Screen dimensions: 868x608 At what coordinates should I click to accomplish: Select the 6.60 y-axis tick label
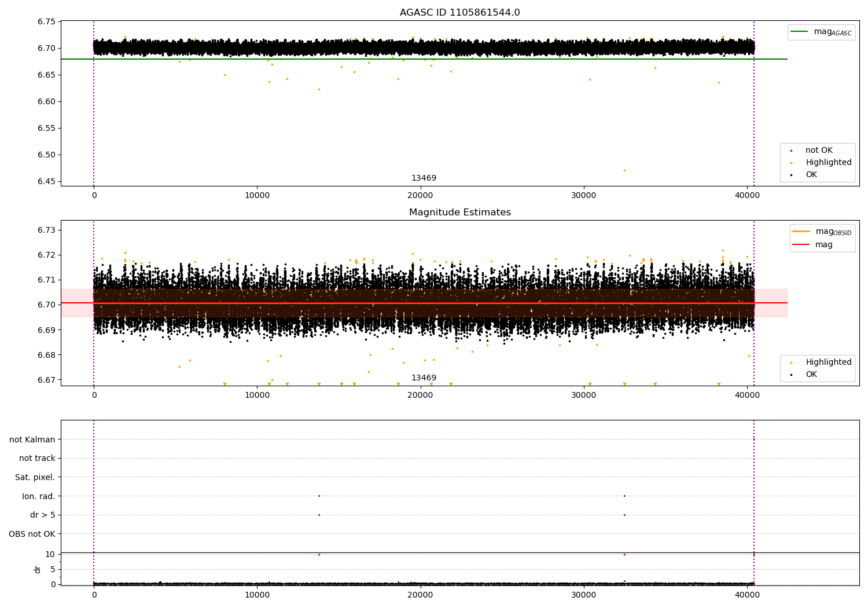[x=46, y=101]
